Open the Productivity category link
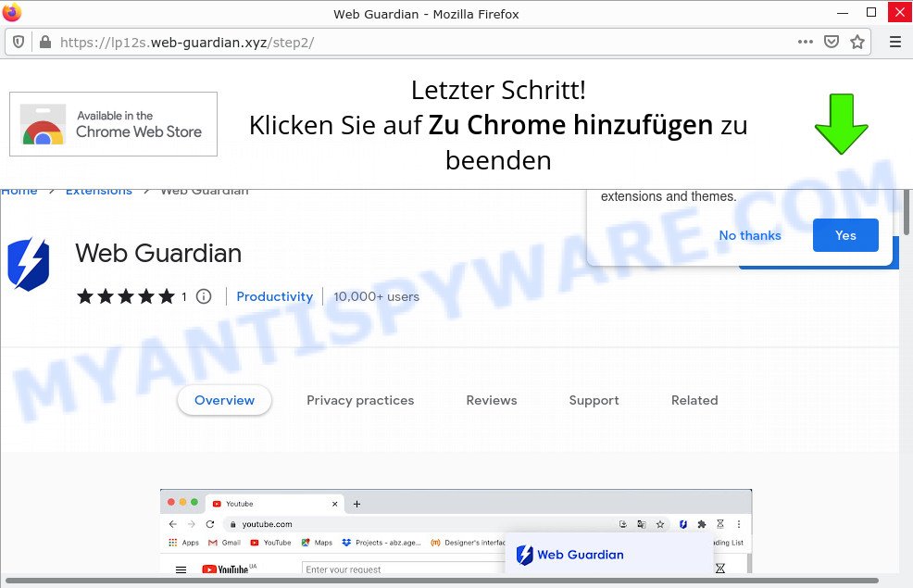The width and height of the screenshot is (913, 588). click(x=275, y=296)
